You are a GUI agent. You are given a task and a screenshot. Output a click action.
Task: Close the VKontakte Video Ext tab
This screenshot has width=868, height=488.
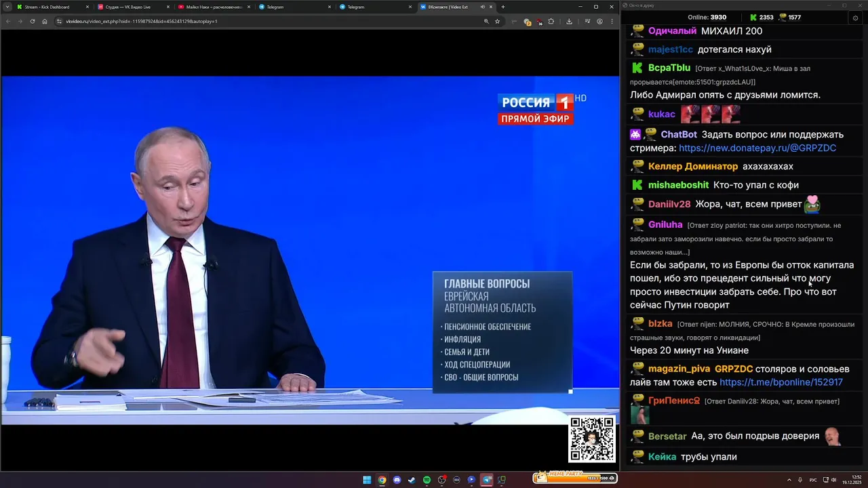tap(492, 7)
